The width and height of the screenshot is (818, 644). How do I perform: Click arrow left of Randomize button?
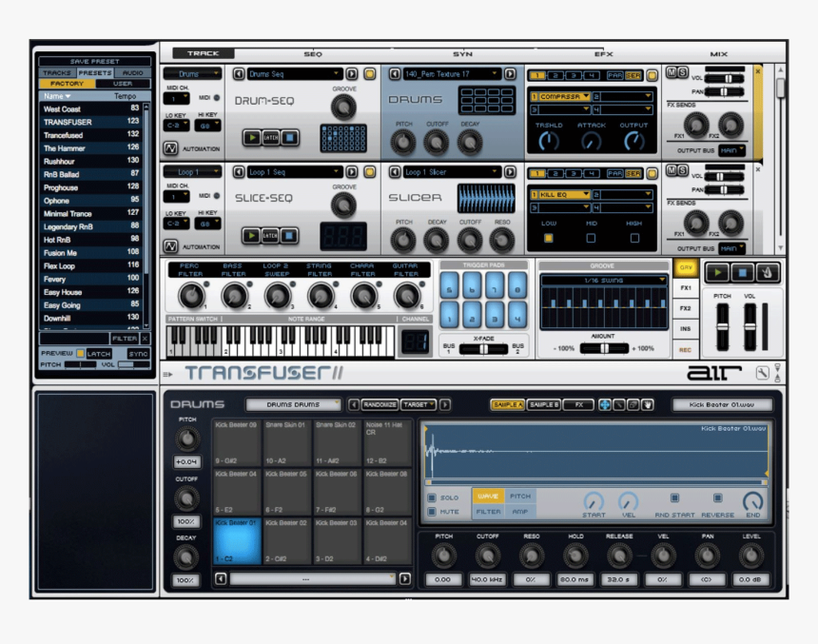pos(354,404)
